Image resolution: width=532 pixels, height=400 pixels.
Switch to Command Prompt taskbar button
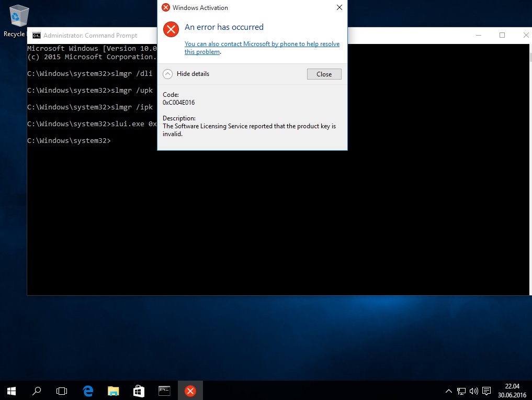click(x=164, y=391)
